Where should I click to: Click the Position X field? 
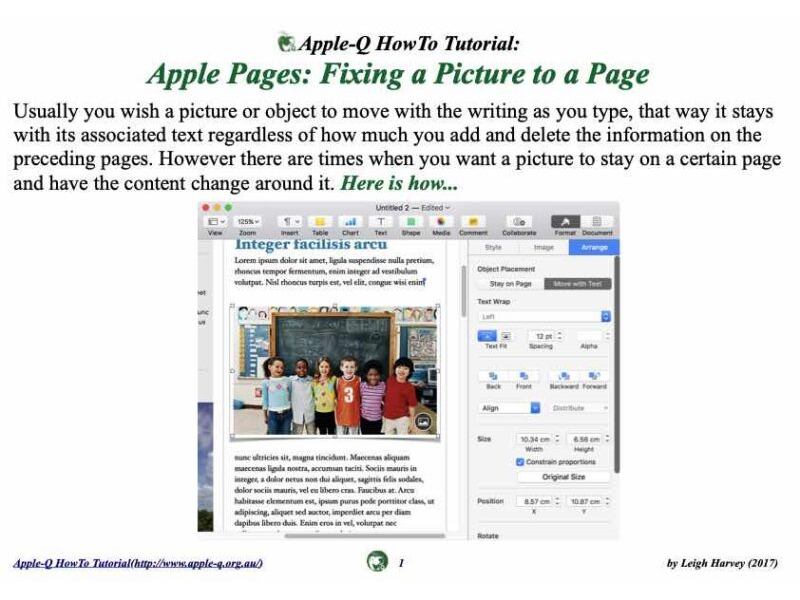pyautogui.click(x=534, y=502)
